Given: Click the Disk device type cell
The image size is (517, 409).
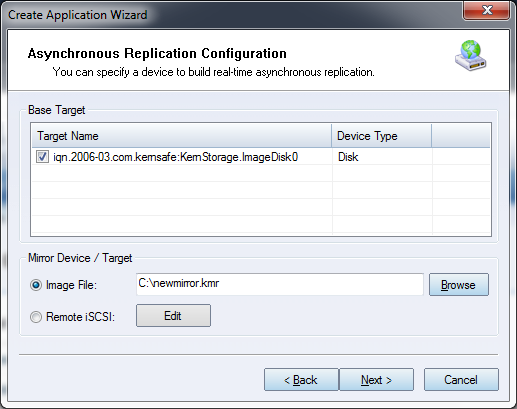Looking at the screenshot, I should tap(348, 157).
